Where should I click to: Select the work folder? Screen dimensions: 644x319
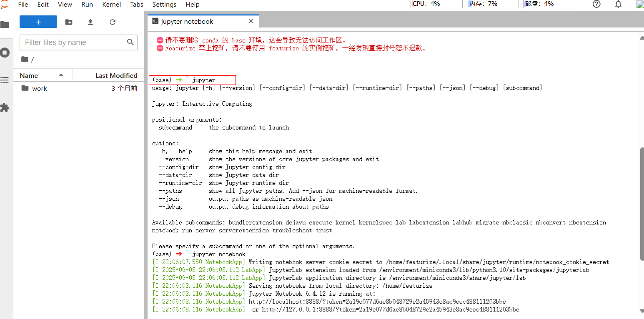tap(78, 88)
